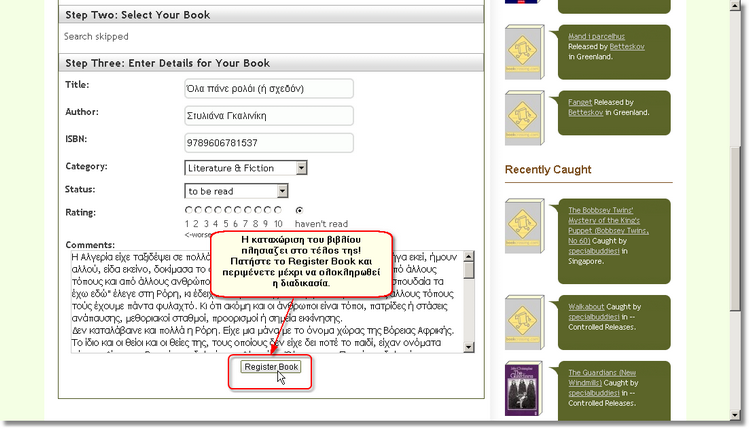Open The Guardians book cover thumbnail
This screenshot has height=429, width=749.
point(525,387)
